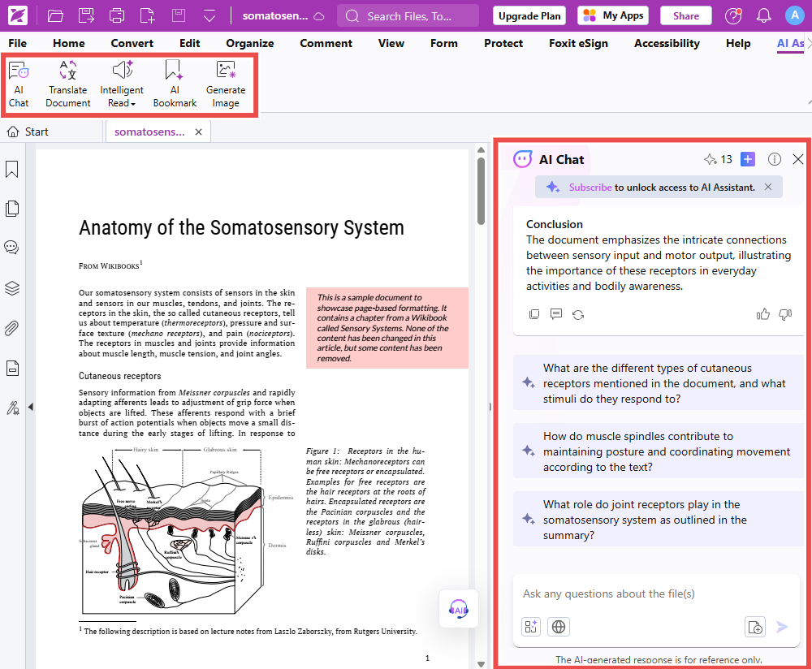Collapse the left navigation panel arrow

point(30,407)
